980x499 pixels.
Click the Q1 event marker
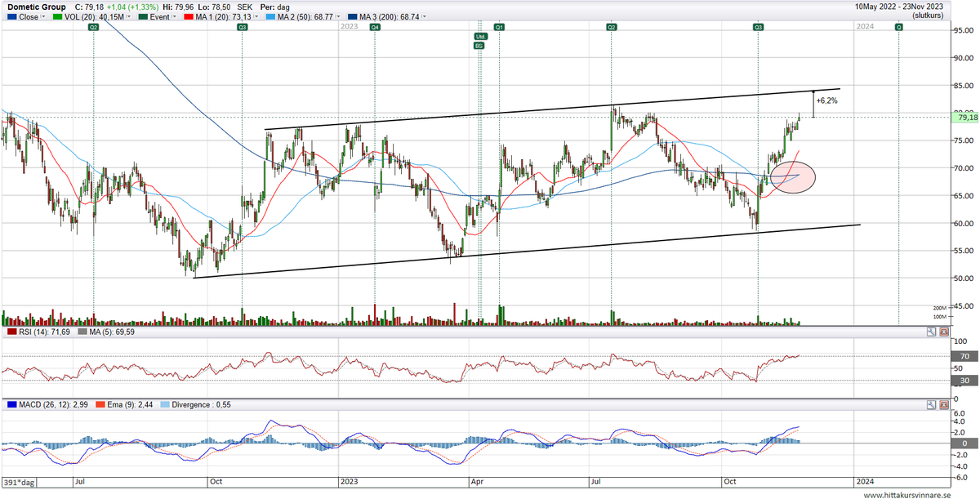(x=499, y=27)
